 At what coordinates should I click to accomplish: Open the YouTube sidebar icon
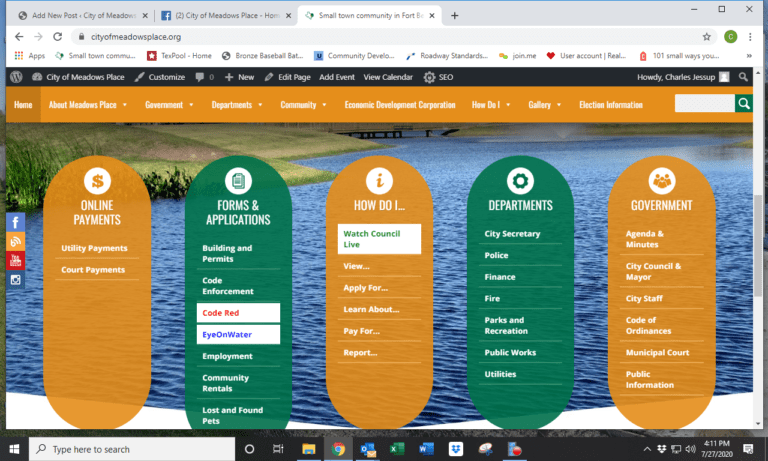pyautogui.click(x=15, y=261)
